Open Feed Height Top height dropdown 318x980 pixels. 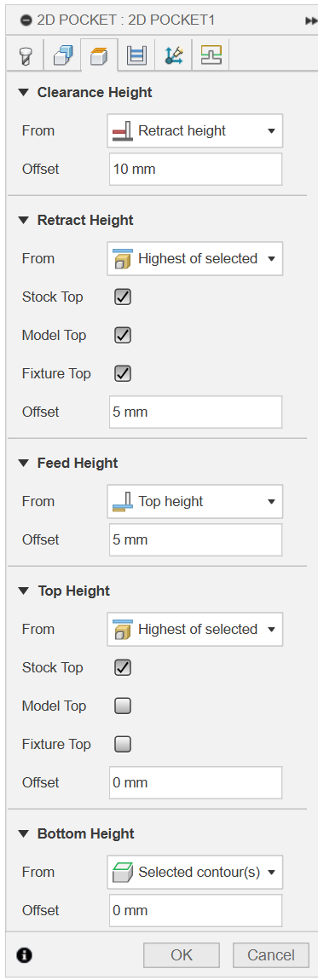click(x=195, y=501)
